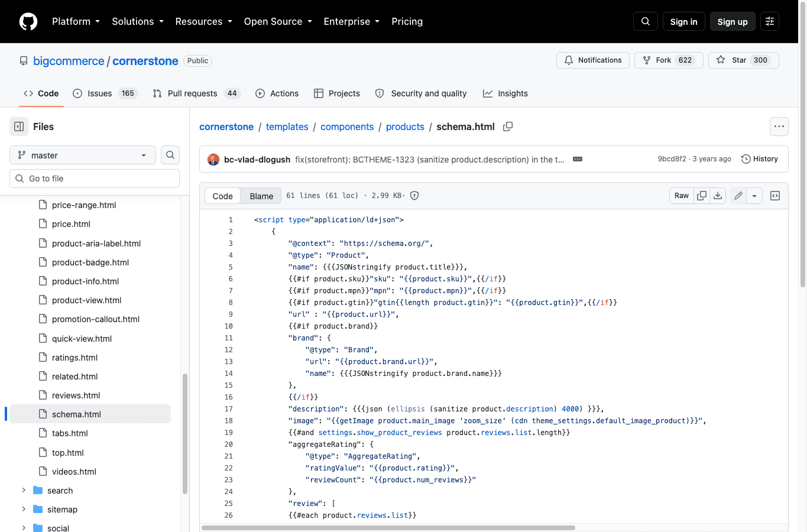Screen dimensions: 807x532
Task: Click bc-vlad-dlogush avatar image
Action: [x=213, y=159]
